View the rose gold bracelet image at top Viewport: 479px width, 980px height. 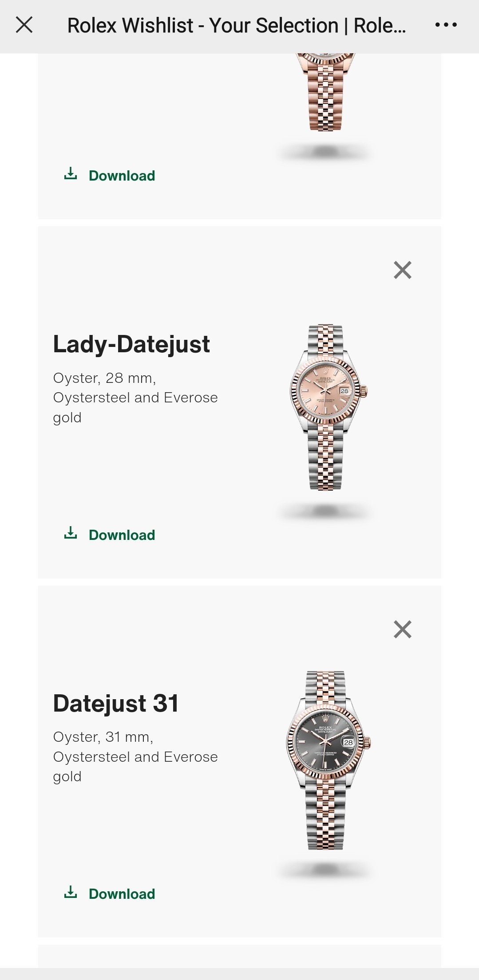[x=325, y=92]
